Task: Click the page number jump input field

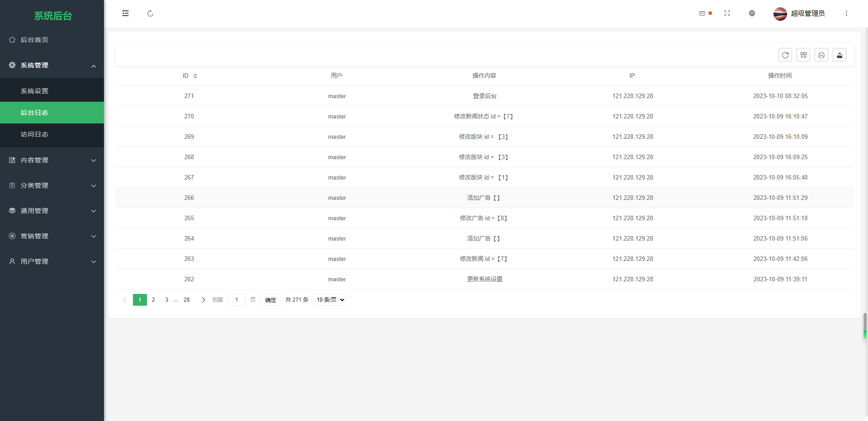Action: (236, 300)
